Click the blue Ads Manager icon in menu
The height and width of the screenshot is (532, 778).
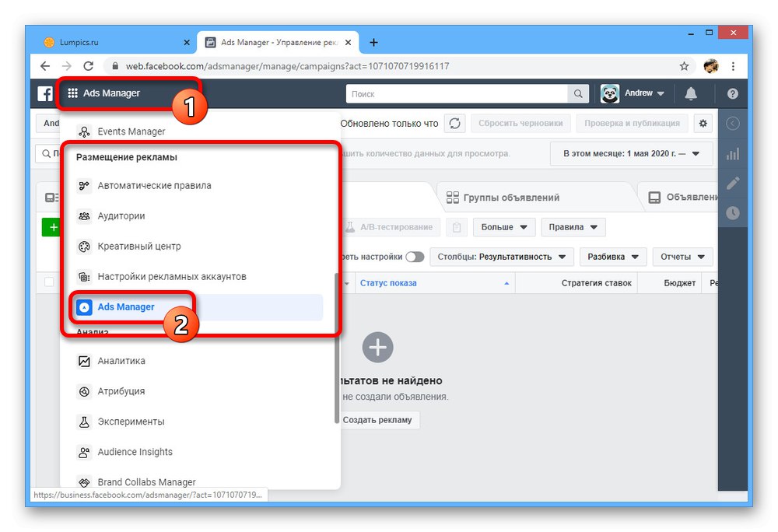84,307
